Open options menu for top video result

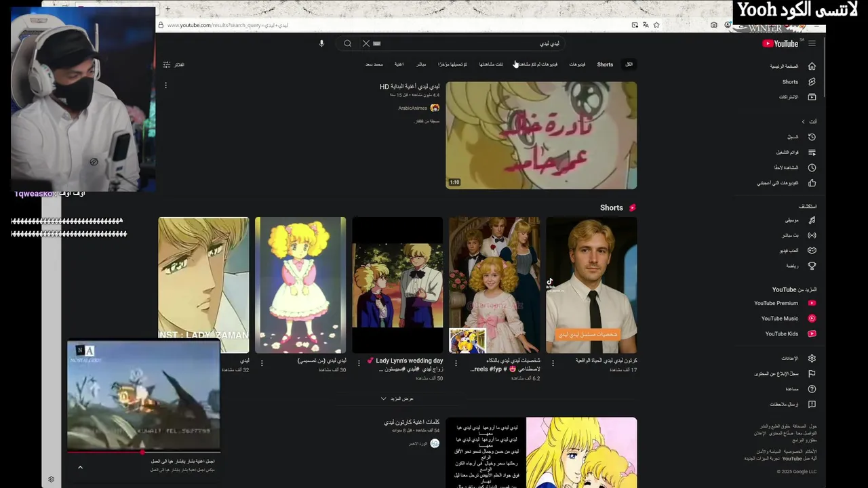(165, 85)
